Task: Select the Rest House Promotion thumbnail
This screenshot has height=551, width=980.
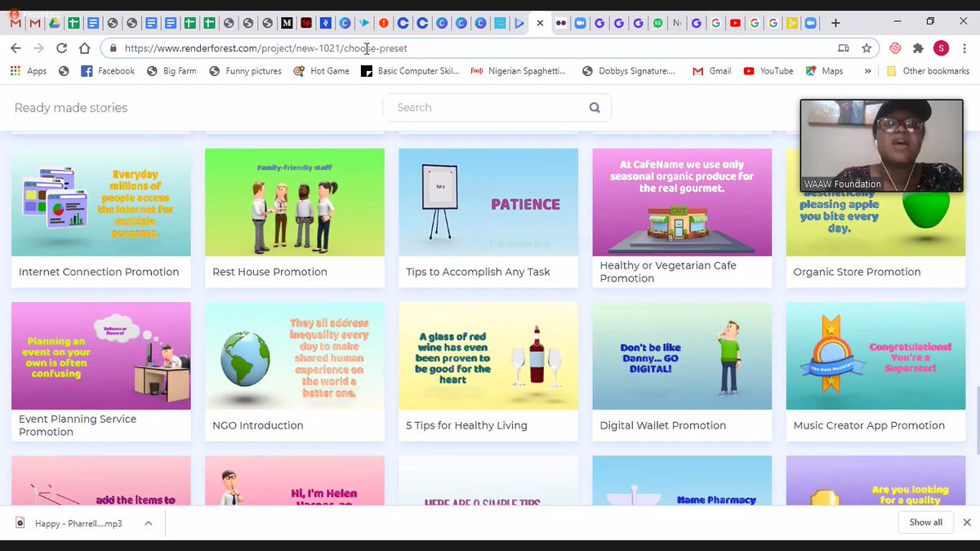Action: coord(295,202)
